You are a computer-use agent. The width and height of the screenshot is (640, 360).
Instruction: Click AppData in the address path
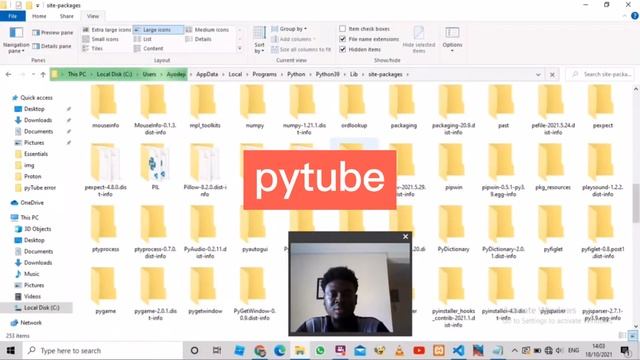(207, 74)
